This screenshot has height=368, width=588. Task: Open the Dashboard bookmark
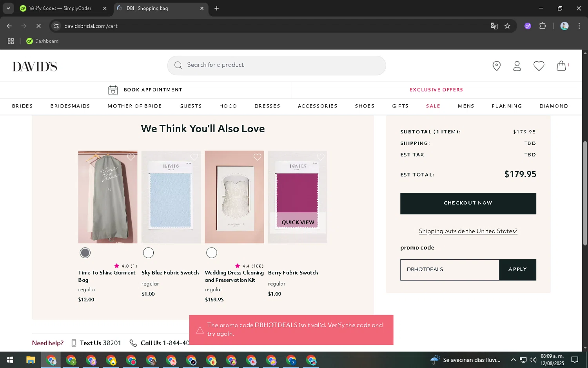pos(42,41)
